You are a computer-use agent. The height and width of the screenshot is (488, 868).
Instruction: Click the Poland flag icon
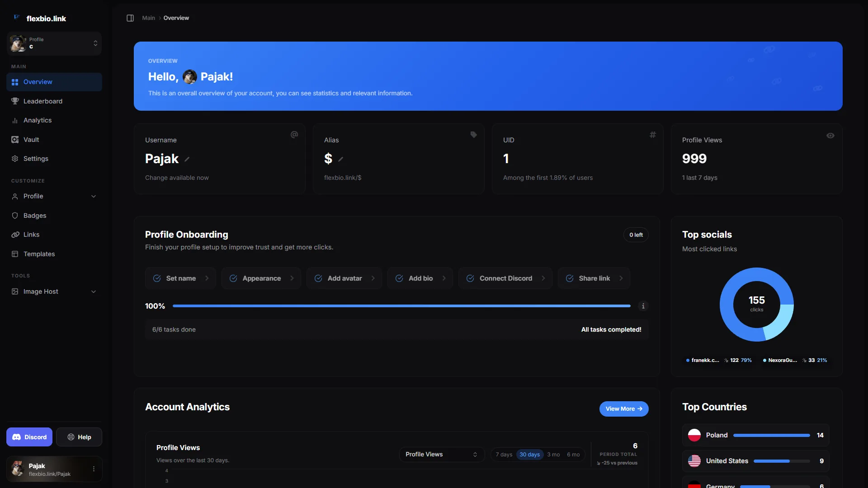click(694, 435)
